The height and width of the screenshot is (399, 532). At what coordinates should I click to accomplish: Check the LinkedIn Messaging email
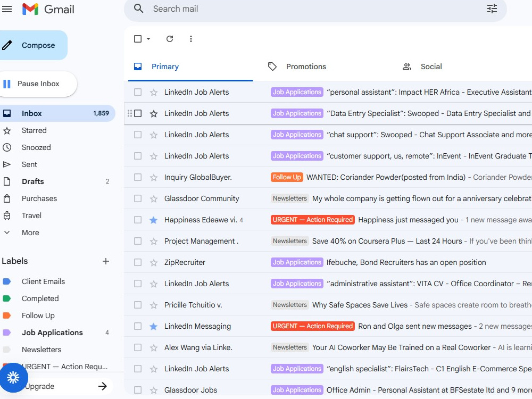pos(138,326)
